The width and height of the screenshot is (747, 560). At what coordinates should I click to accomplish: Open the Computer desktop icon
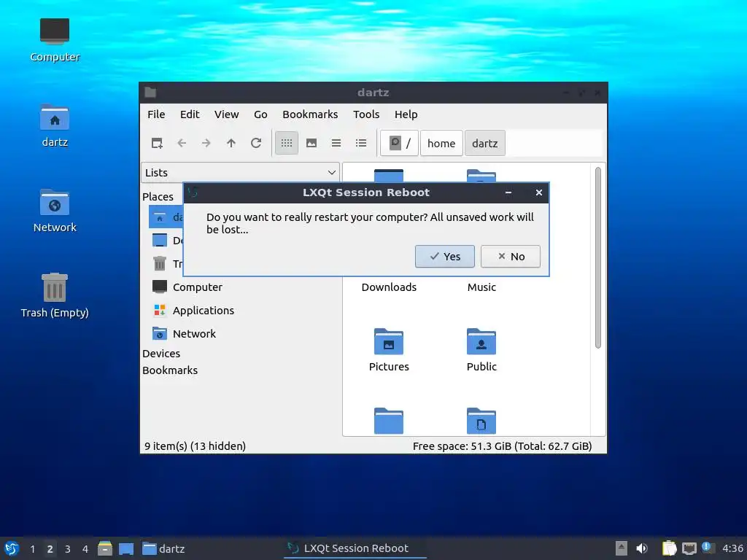(x=55, y=40)
